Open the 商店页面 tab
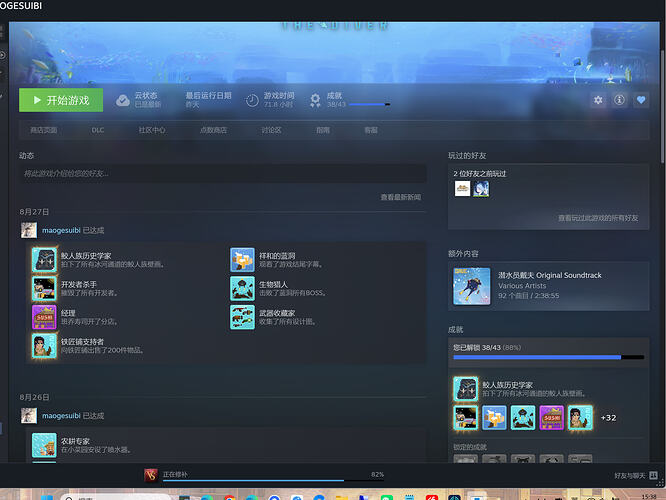The image size is (666, 500). [x=43, y=130]
